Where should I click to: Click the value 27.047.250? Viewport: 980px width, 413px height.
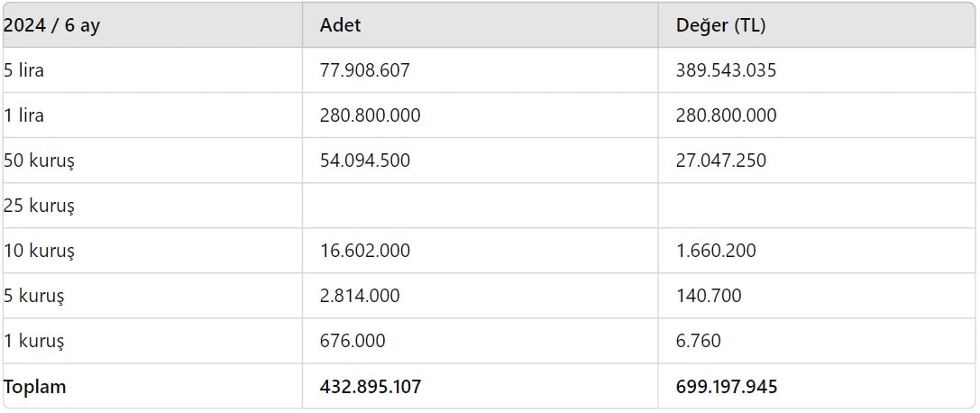720,161
